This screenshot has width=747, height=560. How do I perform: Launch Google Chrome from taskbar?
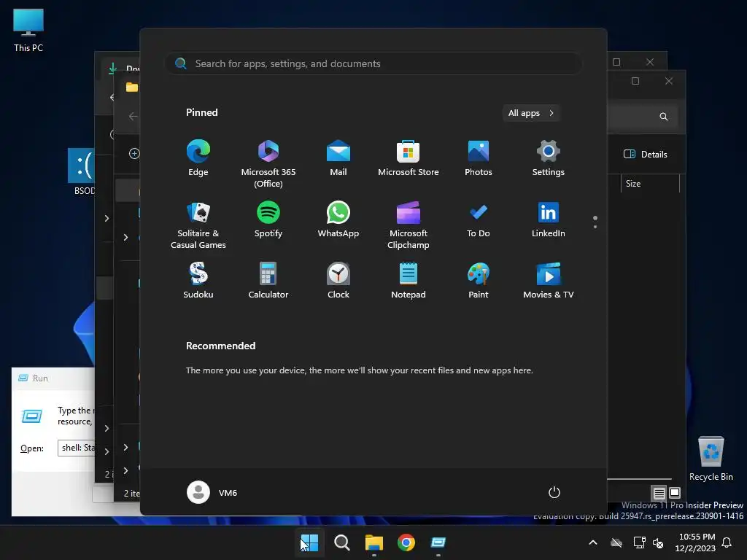pos(406,542)
